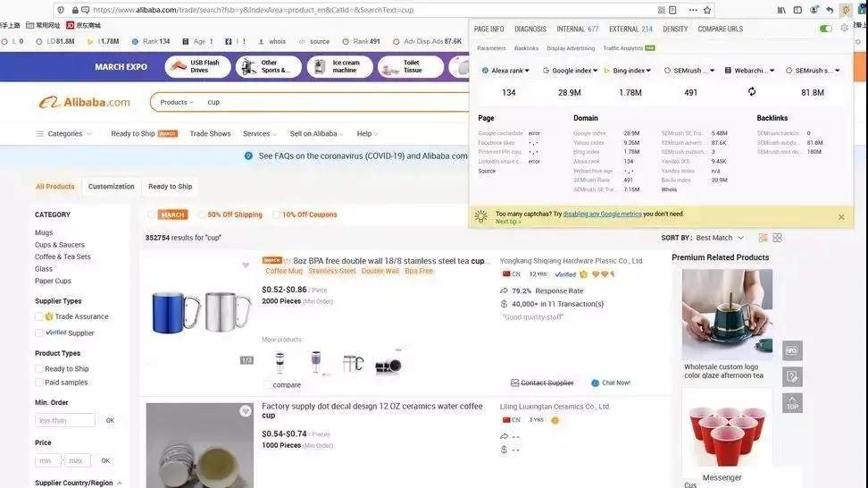Click the back-to-top arrow button
The width and height of the screenshot is (868, 488).
792,403
